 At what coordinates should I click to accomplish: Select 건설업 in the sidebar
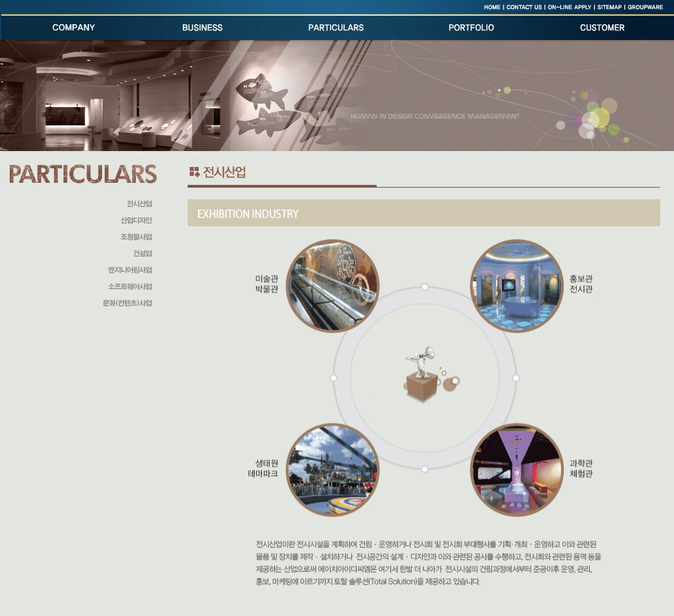coord(142,253)
